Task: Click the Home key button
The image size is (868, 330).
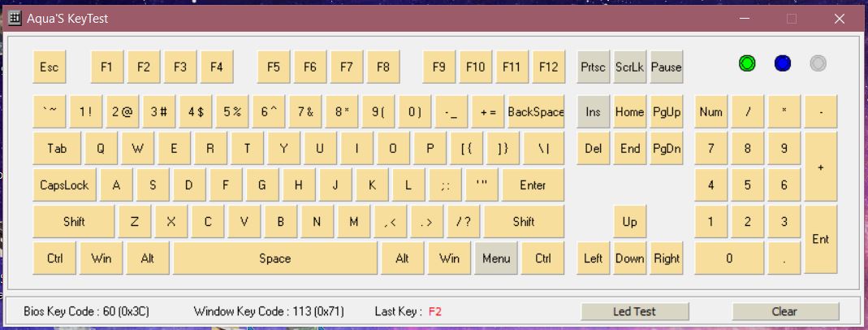Action: coord(630,111)
